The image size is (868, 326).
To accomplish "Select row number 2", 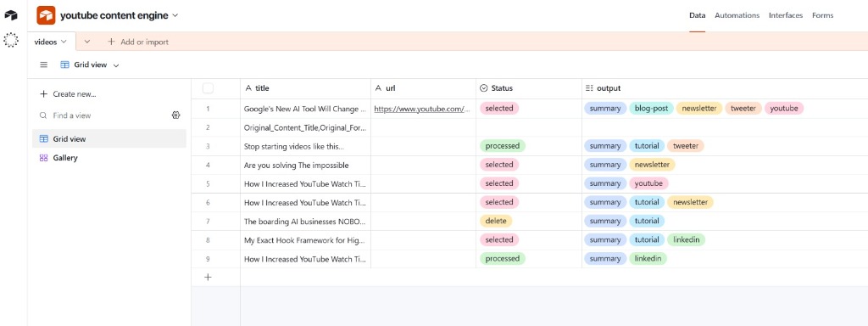I will [209, 127].
